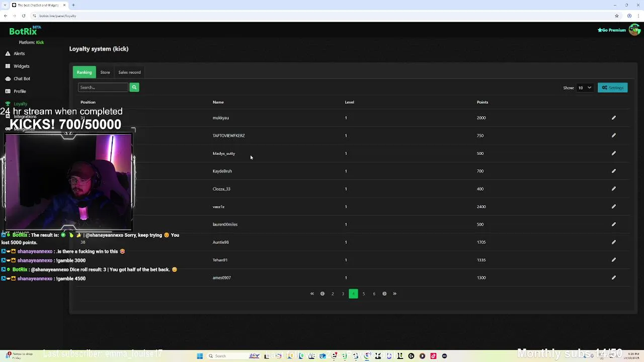Open Widgets in the sidebar
The image size is (644, 362).
click(21, 66)
